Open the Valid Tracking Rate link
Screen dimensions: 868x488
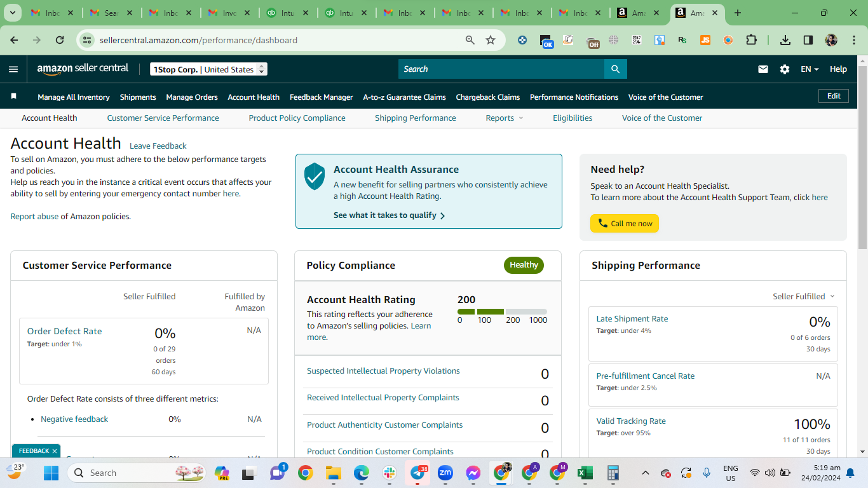point(631,421)
